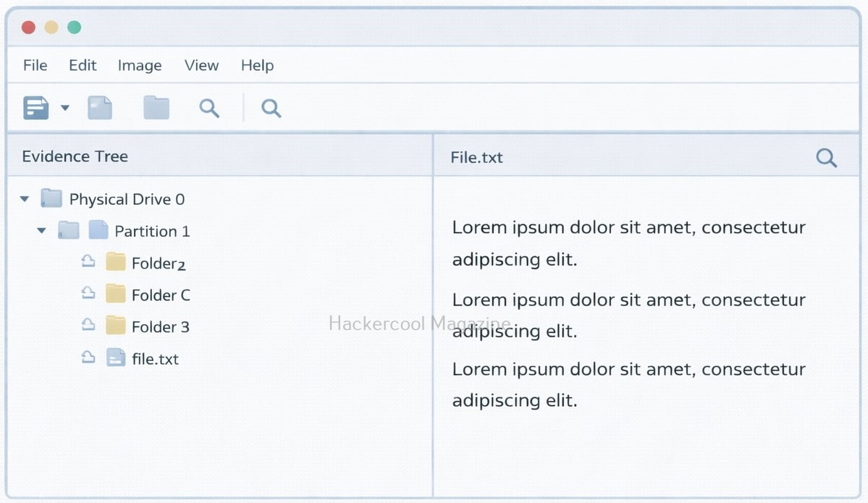Image resolution: width=868 pixels, height=503 pixels.
Task: Click the search icon in the File.txt panel header
Action: click(826, 158)
